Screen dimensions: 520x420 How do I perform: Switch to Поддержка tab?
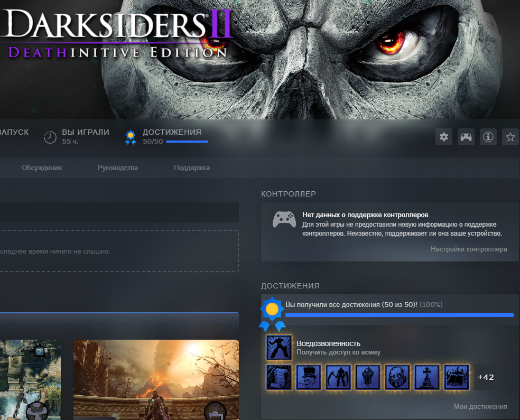point(192,167)
